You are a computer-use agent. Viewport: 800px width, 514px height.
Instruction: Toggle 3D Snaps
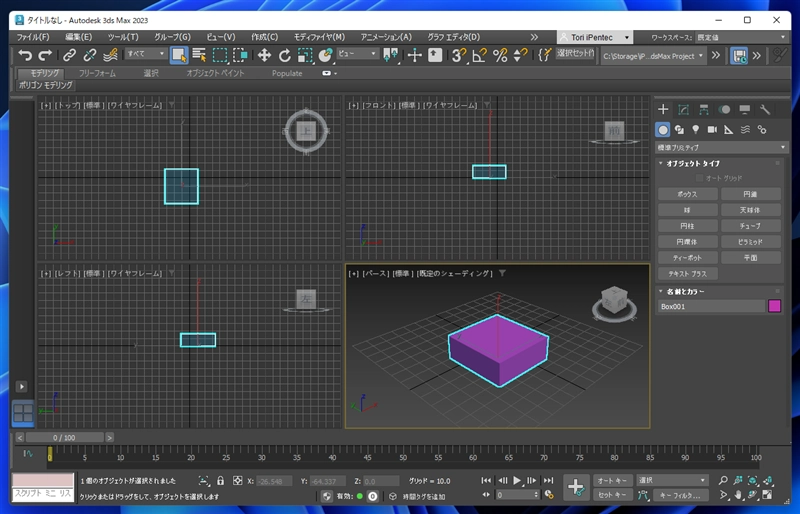pyautogui.click(x=459, y=55)
